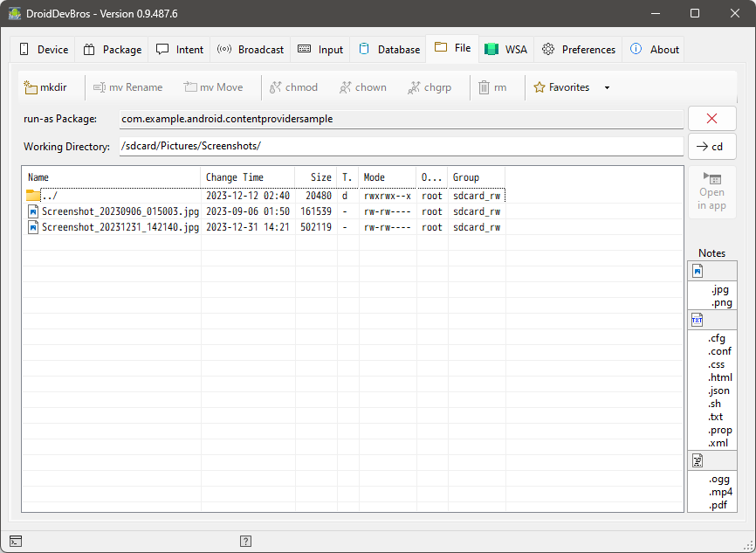The height and width of the screenshot is (553, 756).
Task: Click the Group column header
Action: point(477,177)
